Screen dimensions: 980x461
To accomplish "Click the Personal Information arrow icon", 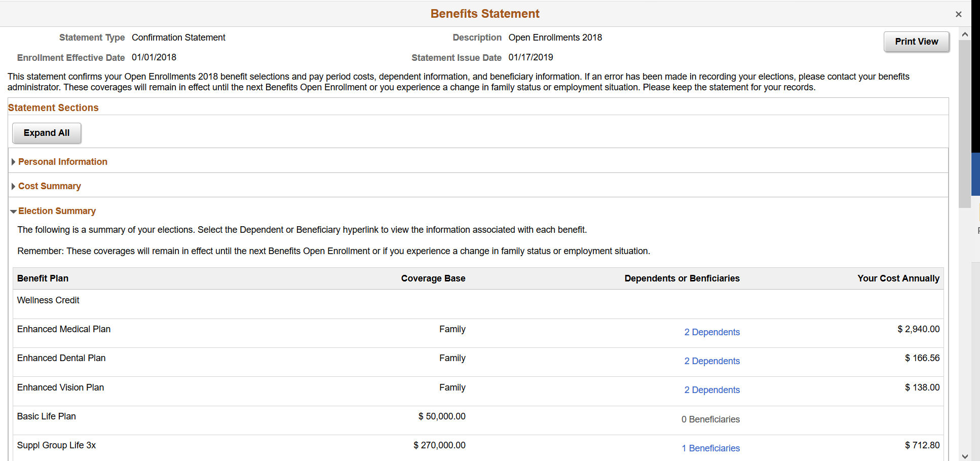I will coord(13,162).
